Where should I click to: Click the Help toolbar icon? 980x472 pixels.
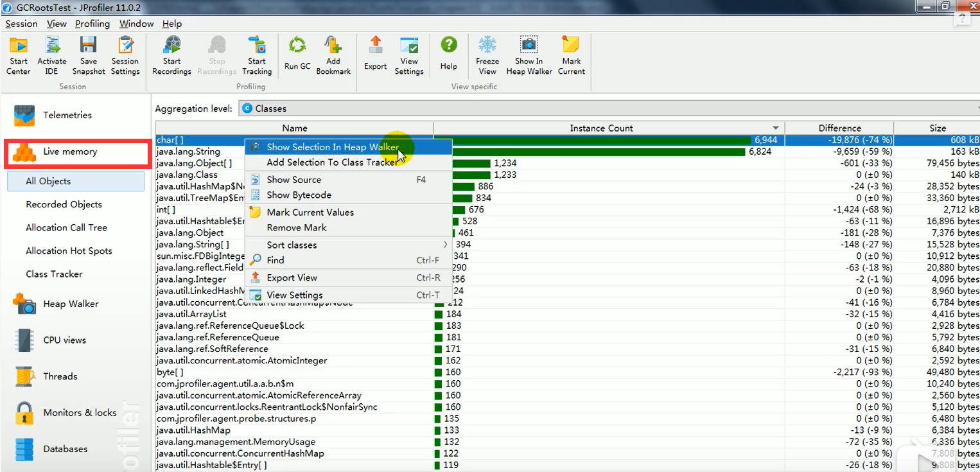point(449,54)
